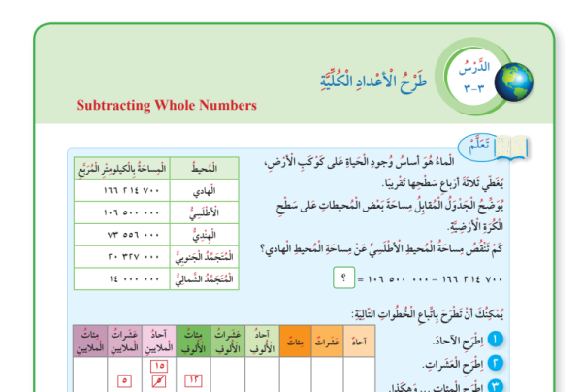Click the question mark answer box
582x392 pixels.
(343, 278)
